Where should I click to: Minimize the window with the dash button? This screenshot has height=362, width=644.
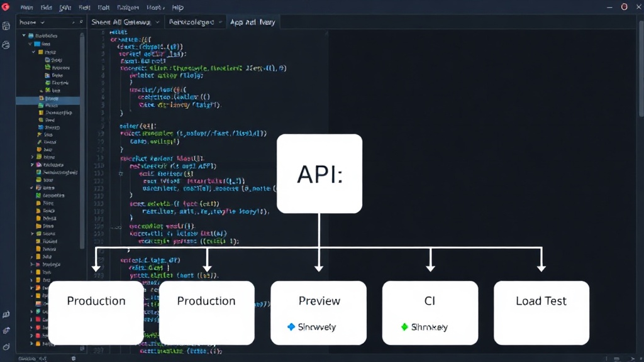609,8
